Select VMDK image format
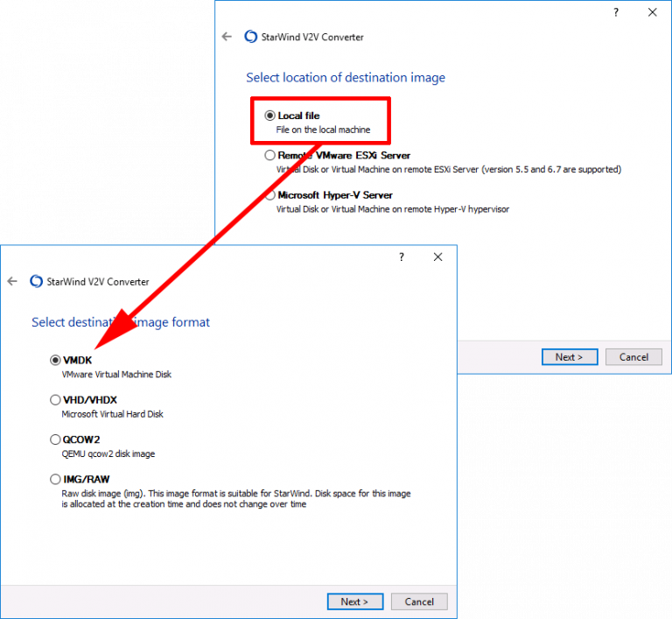This screenshot has width=672, height=619. [55, 360]
